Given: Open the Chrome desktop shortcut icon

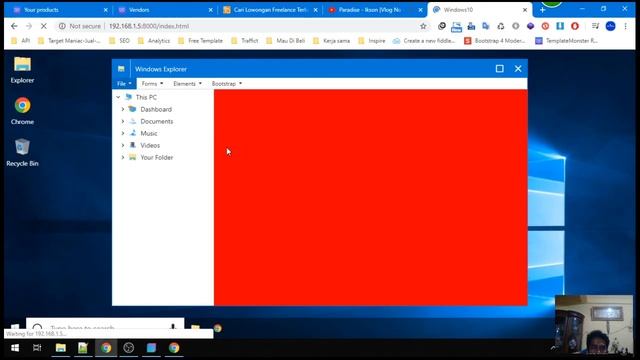Looking at the screenshot, I should 22,111.
